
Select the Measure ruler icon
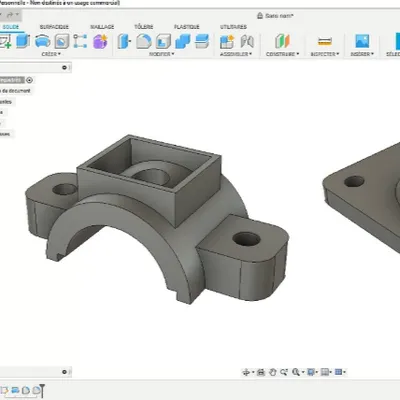[x=324, y=41]
